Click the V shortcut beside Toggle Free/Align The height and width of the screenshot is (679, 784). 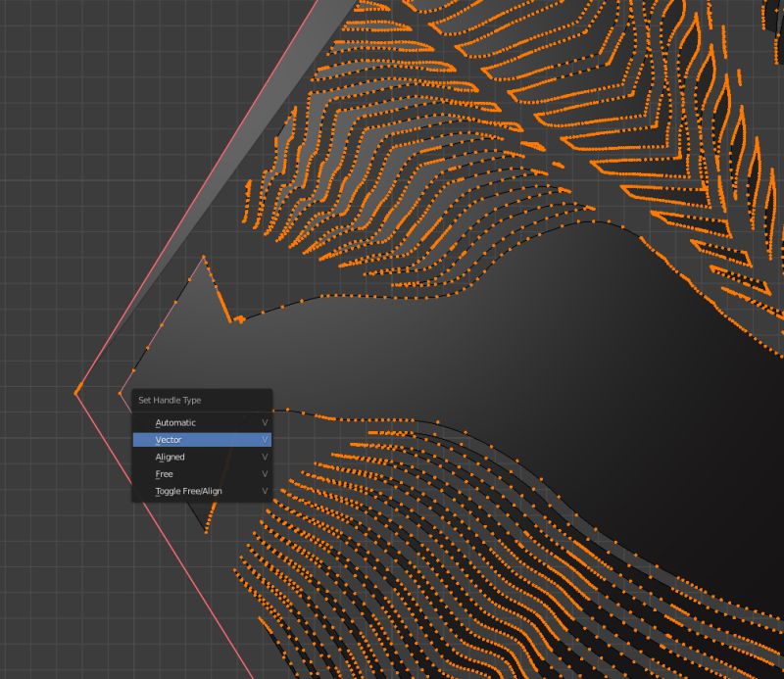[263, 491]
